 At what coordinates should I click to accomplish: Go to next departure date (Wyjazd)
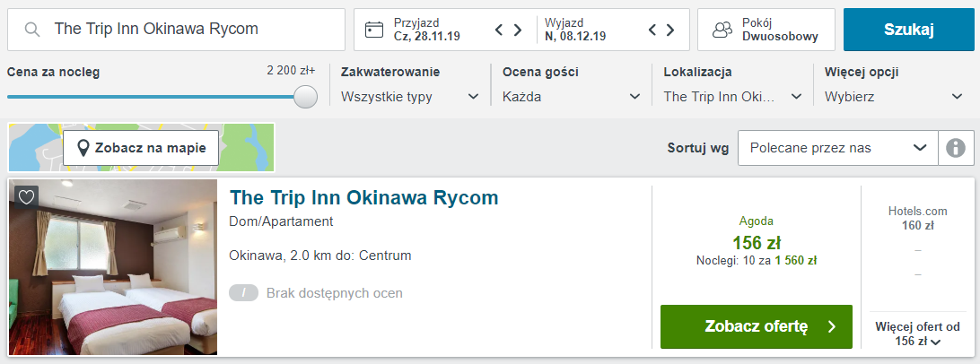(x=670, y=30)
